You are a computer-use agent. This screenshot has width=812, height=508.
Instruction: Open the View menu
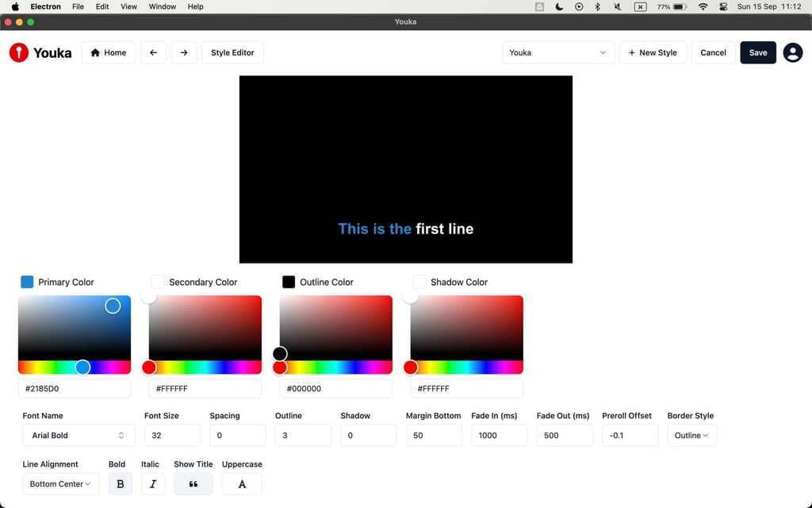(129, 6)
